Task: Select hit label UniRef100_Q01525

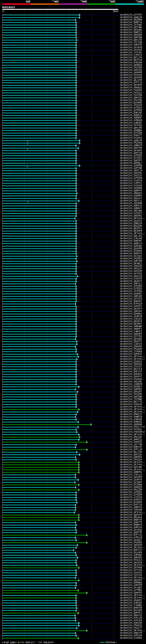Action: (131, 50)
